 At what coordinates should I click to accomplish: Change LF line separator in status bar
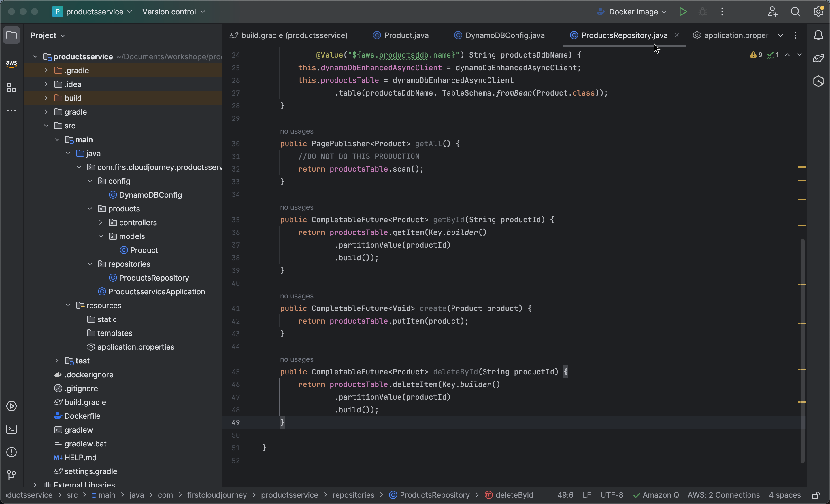[x=587, y=495]
